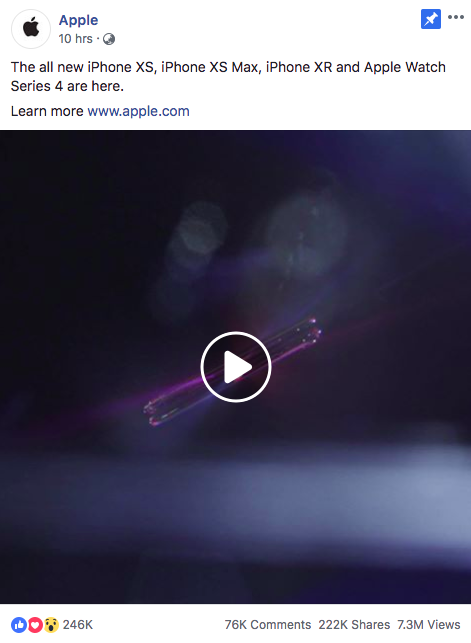
Task: Click the Learn more text
Action: pyautogui.click(x=47, y=111)
